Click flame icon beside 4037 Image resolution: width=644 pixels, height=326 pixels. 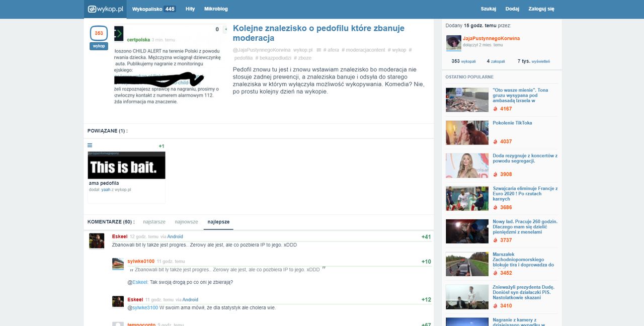pos(495,141)
